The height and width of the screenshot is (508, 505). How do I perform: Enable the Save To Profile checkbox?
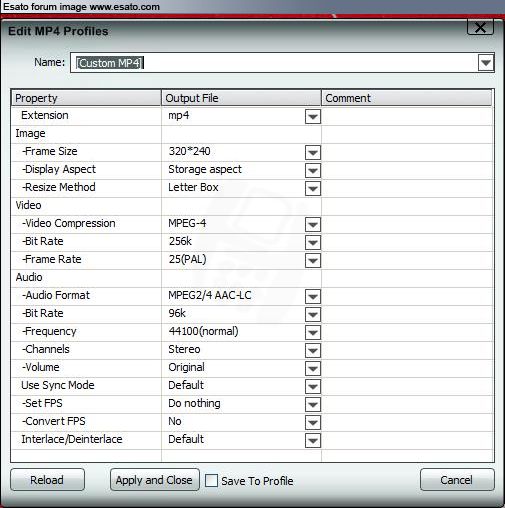click(211, 481)
